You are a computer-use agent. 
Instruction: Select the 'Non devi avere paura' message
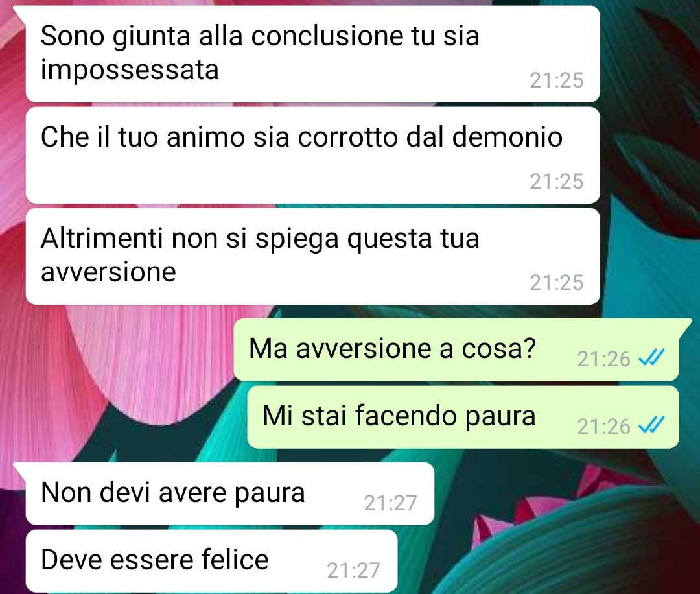coord(230,493)
